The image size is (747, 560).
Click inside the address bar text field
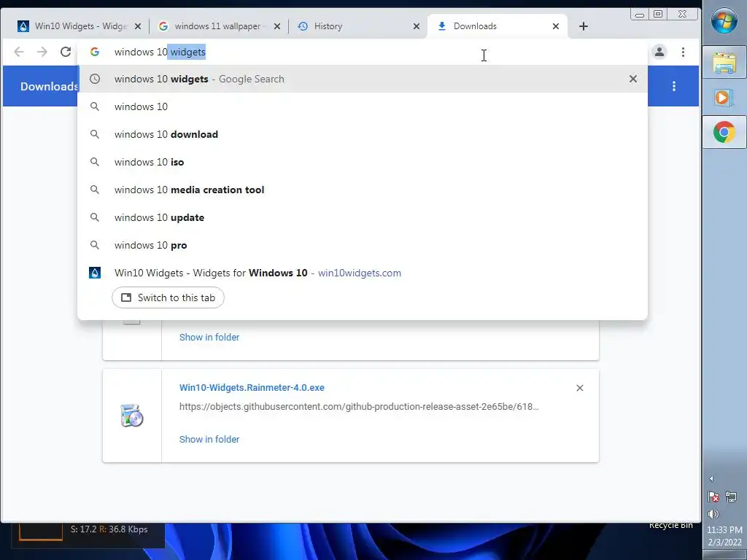pyautogui.click(x=362, y=52)
